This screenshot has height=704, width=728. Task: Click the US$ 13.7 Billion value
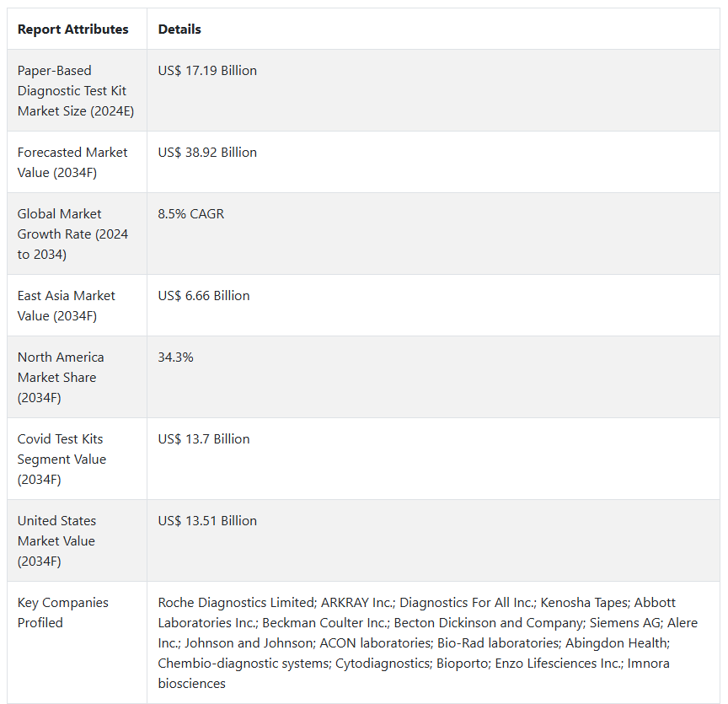click(204, 439)
